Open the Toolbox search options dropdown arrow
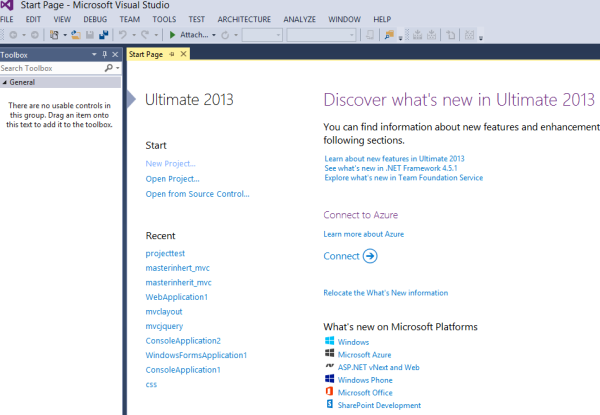This screenshot has width=600, height=415. coord(117,68)
